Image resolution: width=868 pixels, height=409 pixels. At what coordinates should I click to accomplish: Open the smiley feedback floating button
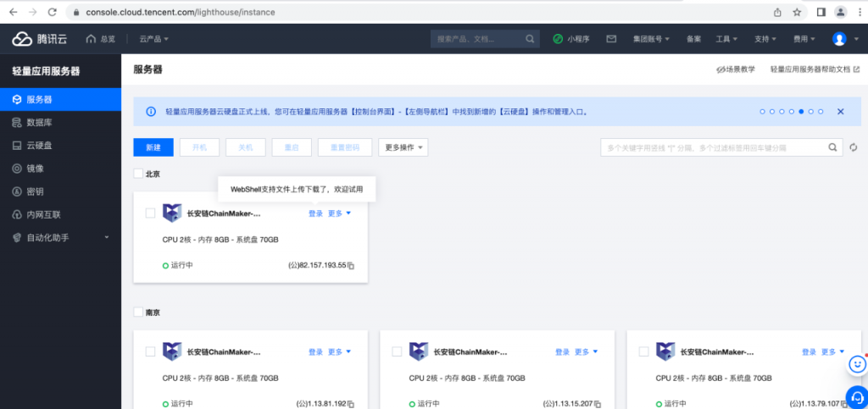(x=858, y=364)
